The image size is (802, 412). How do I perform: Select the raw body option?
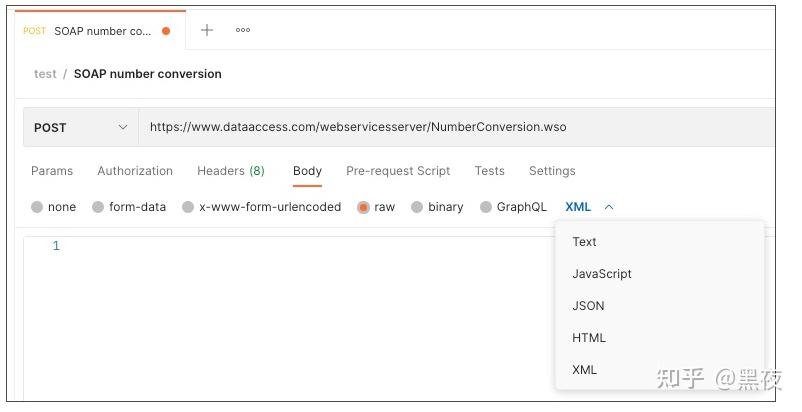[364, 207]
